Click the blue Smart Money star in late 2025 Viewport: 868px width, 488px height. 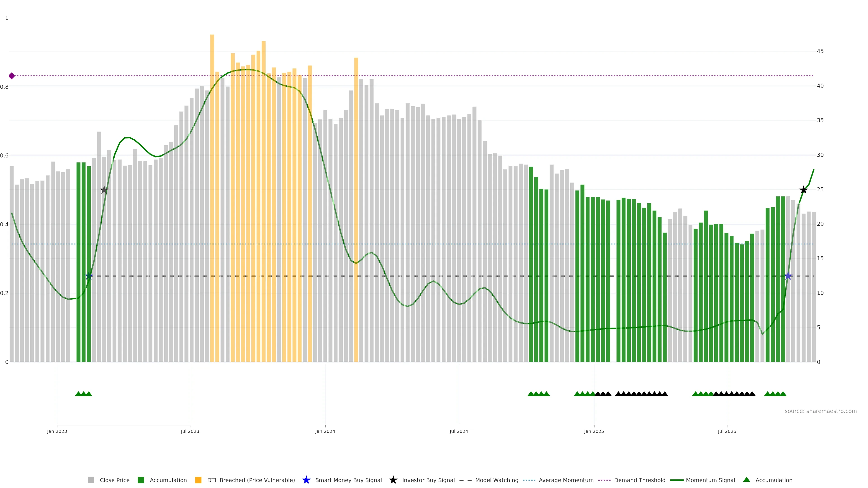tap(788, 276)
